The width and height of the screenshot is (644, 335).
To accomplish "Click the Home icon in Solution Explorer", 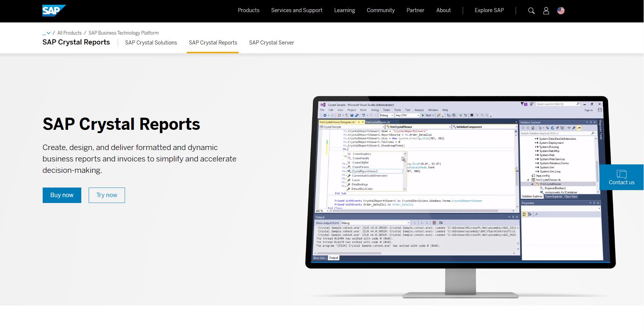I will [x=533, y=128].
